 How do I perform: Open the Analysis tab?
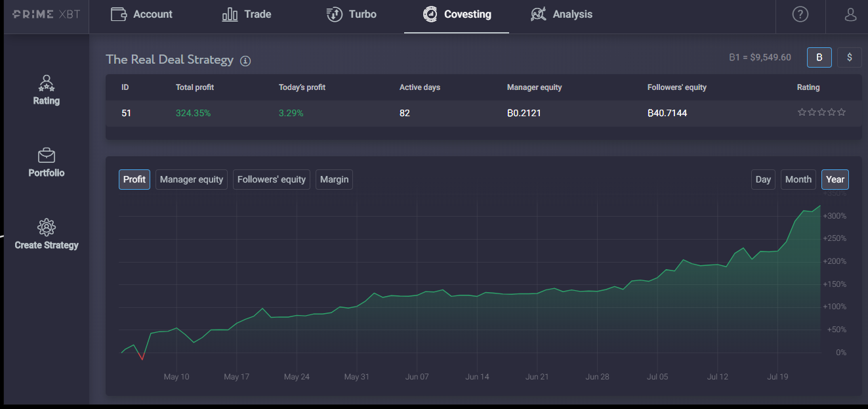pyautogui.click(x=562, y=14)
